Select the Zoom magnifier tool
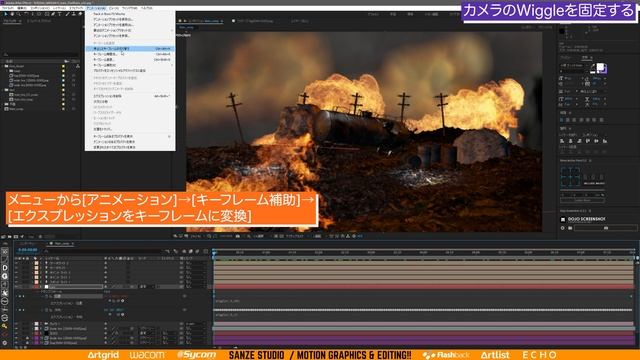The width and height of the screenshot is (640, 360). pyautogui.click(x=19, y=14)
